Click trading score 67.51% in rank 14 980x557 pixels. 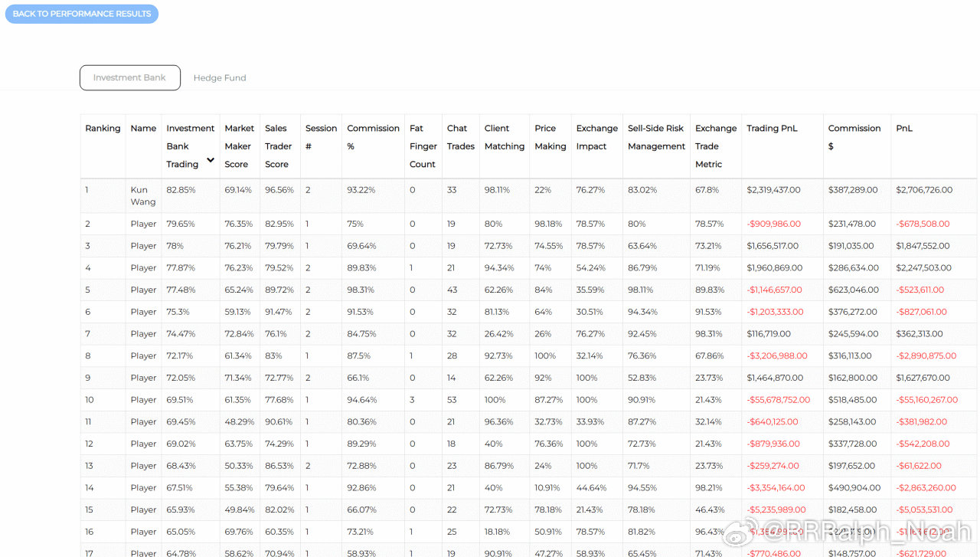coord(179,488)
